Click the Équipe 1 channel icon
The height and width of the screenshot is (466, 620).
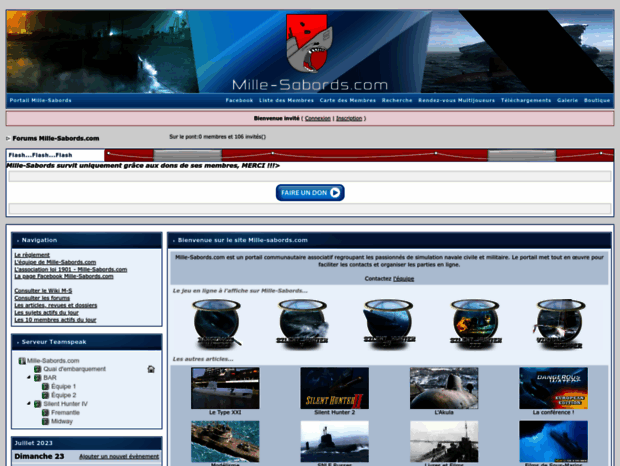(x=45, y=387)
